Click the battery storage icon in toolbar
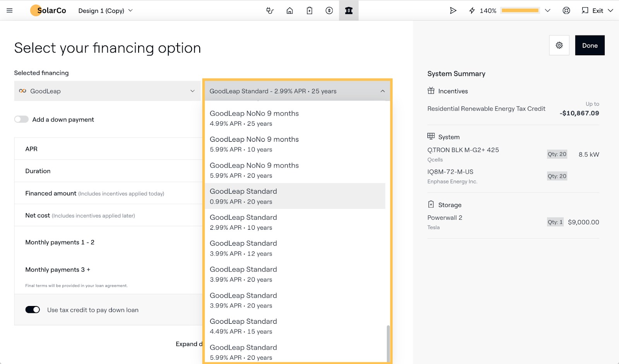The image size is (619, 364). tap(309, 10)
